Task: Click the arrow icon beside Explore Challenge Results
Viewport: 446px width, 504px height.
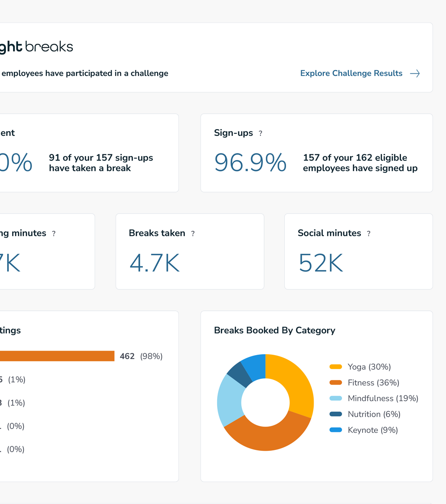Action: pos(415,74)
